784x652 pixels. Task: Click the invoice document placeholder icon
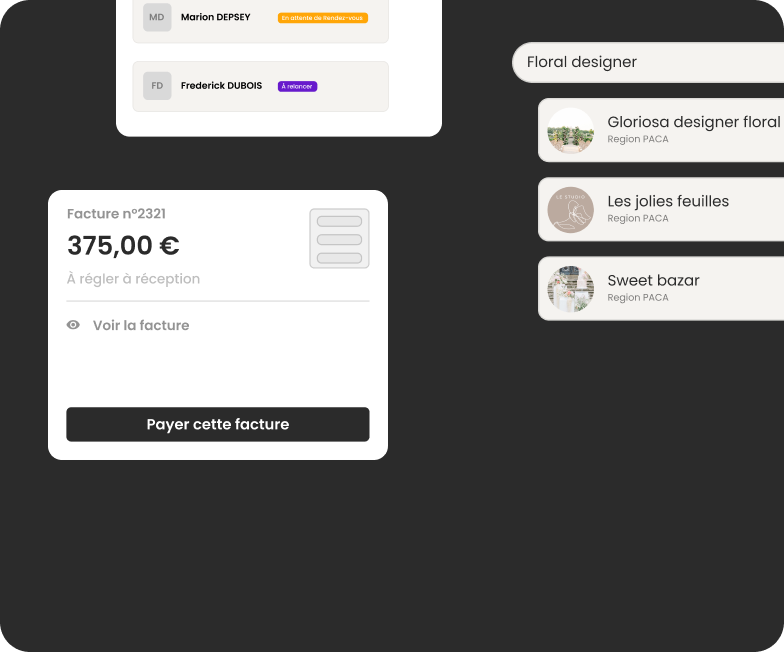pos(340,238)
